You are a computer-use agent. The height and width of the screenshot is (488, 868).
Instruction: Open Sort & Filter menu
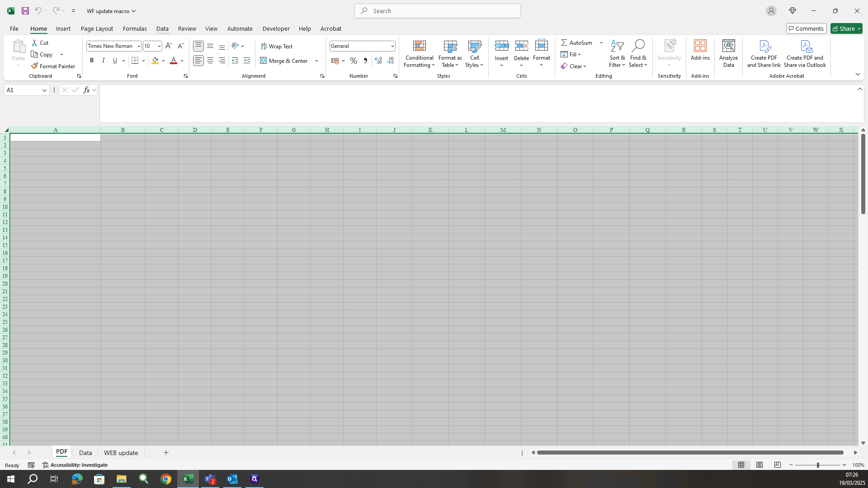pyautogui.click(x=617, y=54)
